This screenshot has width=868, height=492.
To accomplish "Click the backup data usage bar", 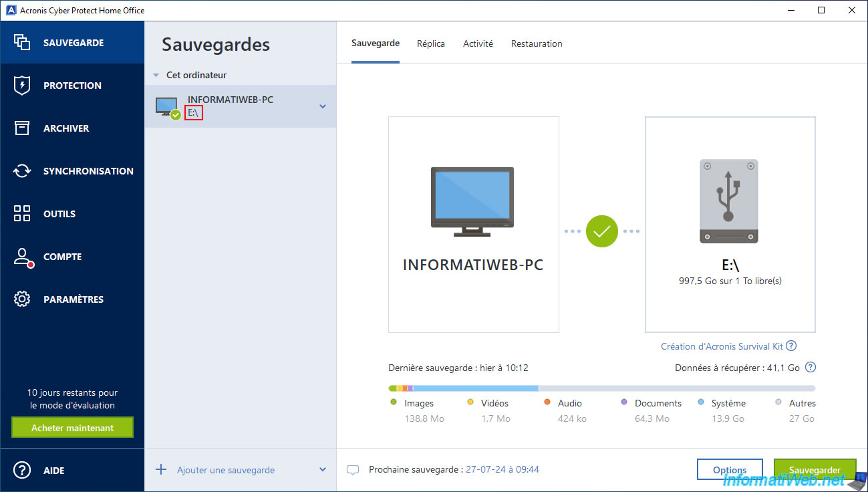I will click(602, 388).
